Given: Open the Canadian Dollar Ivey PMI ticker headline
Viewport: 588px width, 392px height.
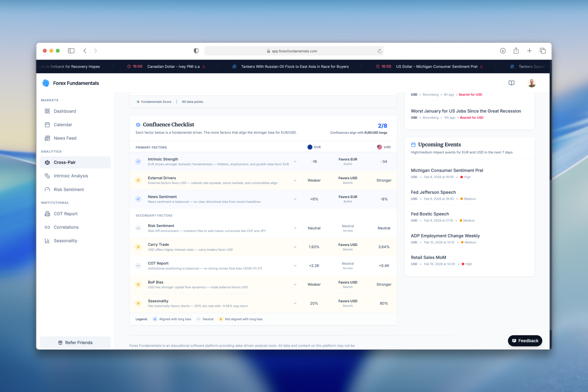Looking at the screenshot, I should [173, 66].
